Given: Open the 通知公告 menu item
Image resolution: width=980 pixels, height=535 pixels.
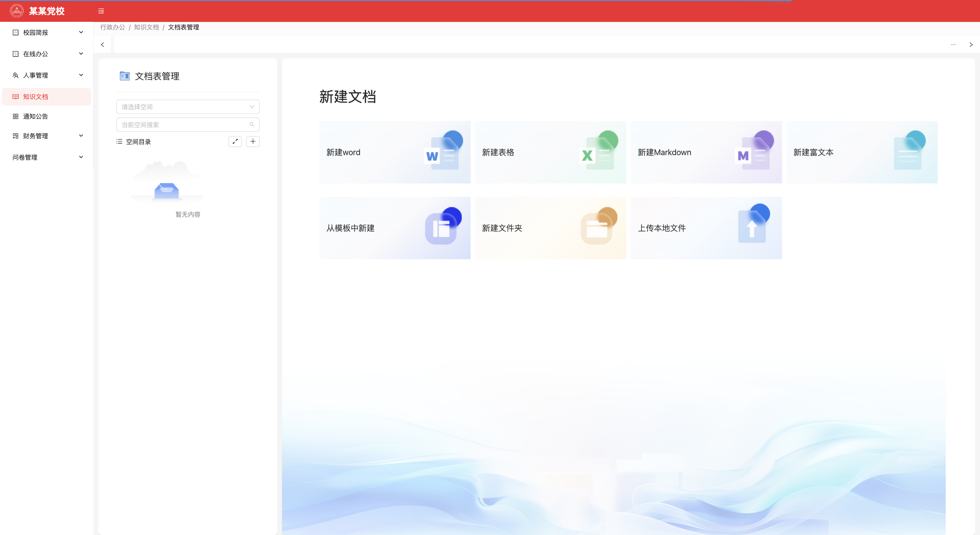Looking at the screenshot, I should pyautogui.click(x=47, y=116).
